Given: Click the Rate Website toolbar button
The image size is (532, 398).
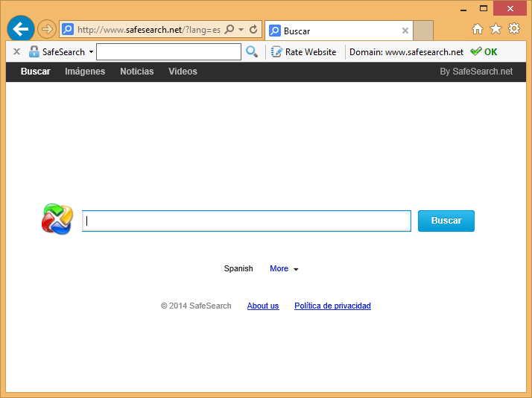Looking at the screenshot, I should point(304,52).
